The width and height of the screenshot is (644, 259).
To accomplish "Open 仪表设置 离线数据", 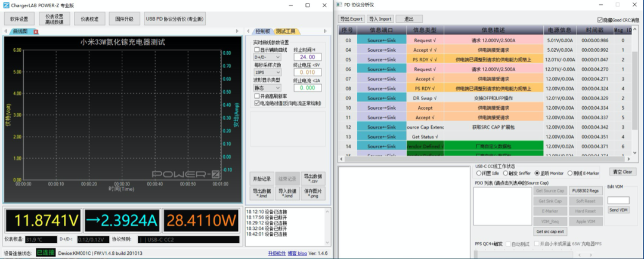I will 54,18.
